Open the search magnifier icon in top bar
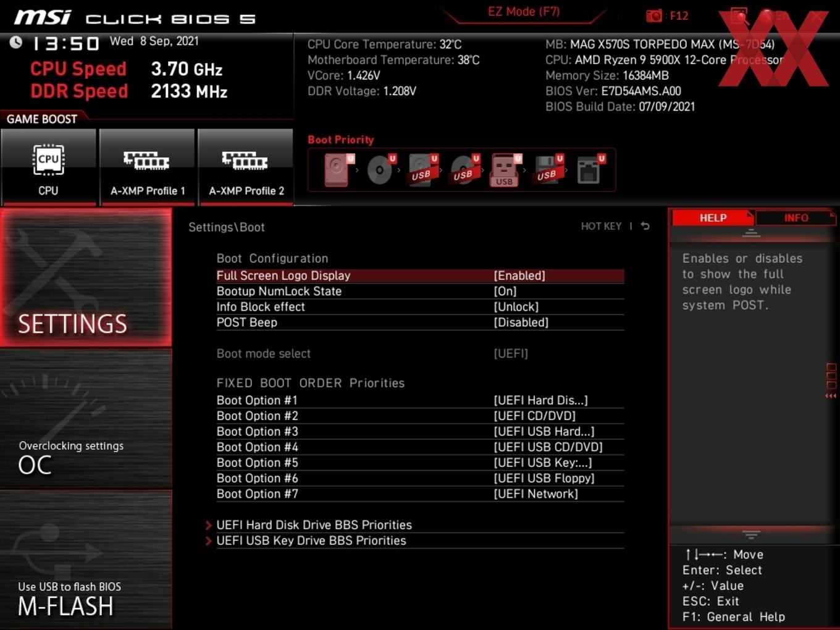Viewport: 840px width, 630px height. tap(739, 16)
